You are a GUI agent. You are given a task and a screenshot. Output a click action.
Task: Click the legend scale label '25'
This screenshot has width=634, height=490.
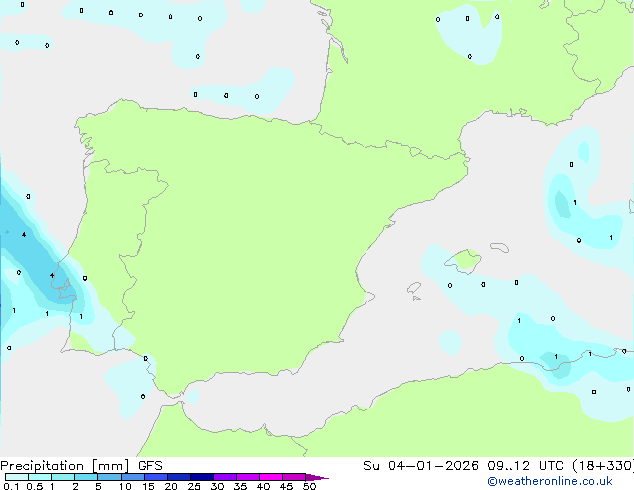194,486
